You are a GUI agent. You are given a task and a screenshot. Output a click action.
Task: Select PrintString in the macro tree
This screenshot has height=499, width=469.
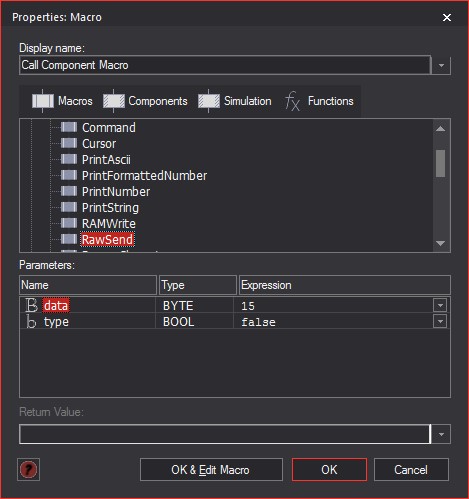[x=110, y=208]
